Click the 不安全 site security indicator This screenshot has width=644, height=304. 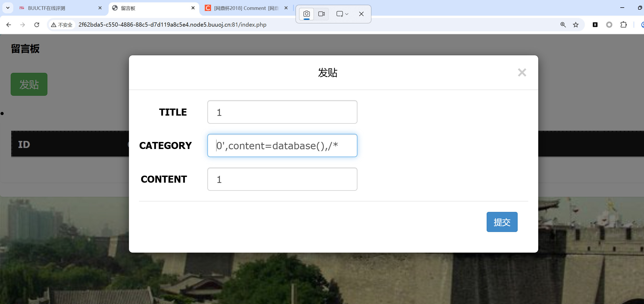pyautogui.click(x=62, y=25)
